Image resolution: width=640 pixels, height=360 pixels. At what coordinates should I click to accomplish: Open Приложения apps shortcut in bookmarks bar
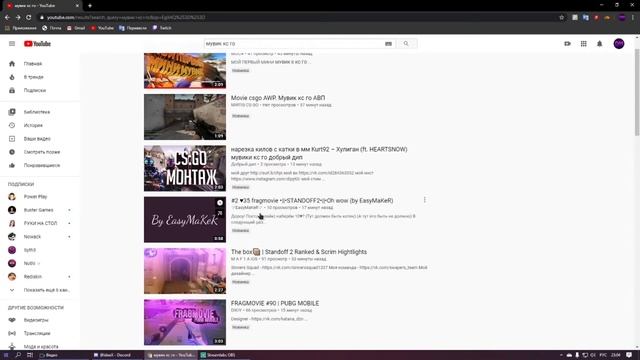coord(20,28)
